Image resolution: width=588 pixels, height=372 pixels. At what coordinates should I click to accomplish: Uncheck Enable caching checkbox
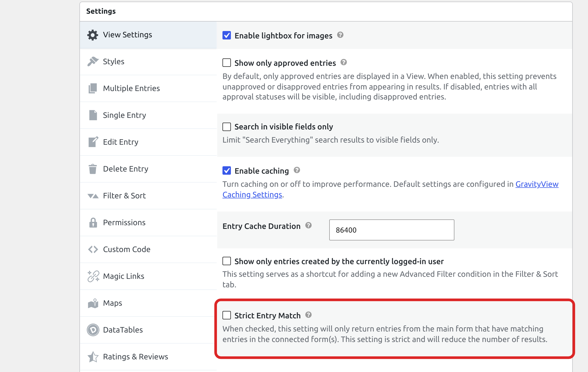pos(227,170)
